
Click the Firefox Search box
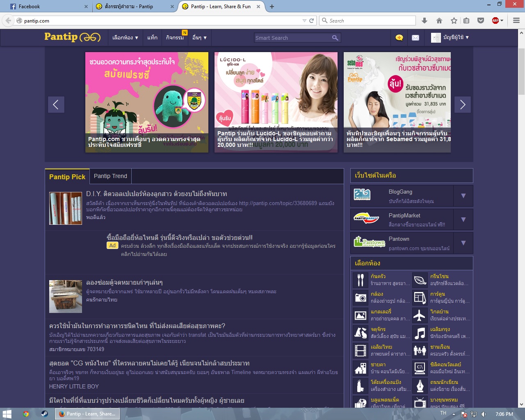click(x=367, y=21)
